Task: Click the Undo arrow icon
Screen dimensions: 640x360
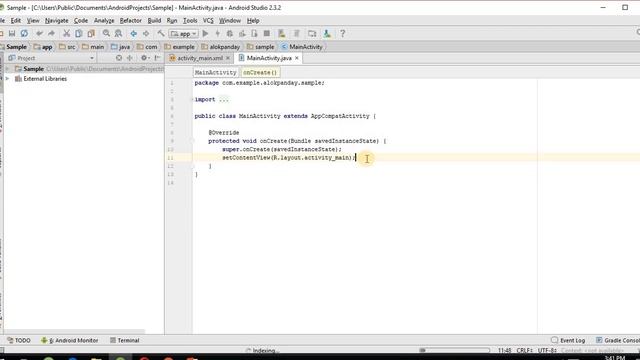Action: [39, 33]
